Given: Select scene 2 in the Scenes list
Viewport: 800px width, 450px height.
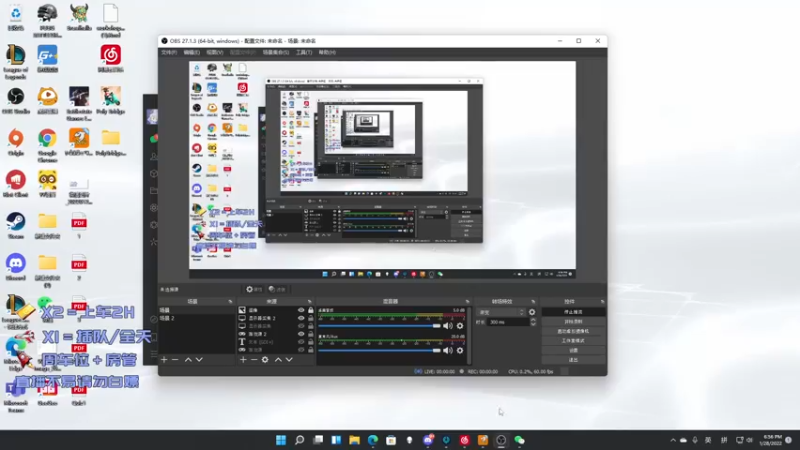Looking at the screenshot, I should click(195, 318).
